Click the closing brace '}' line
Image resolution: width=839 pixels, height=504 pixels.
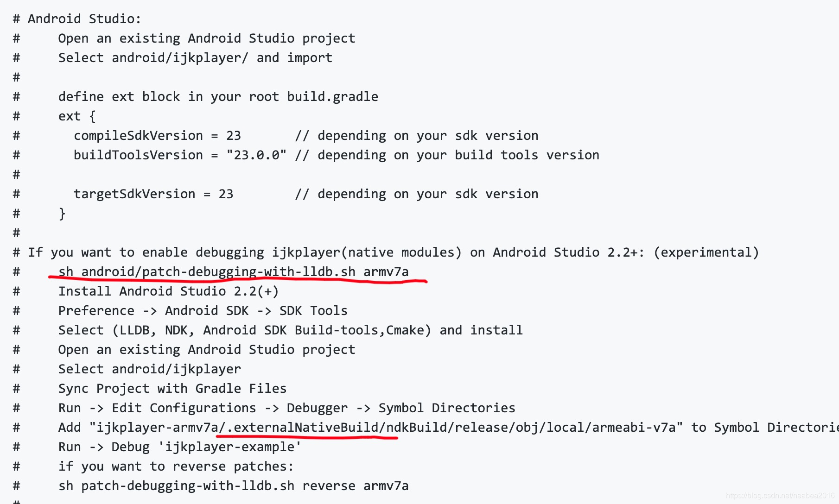click(x=62, y=214)
